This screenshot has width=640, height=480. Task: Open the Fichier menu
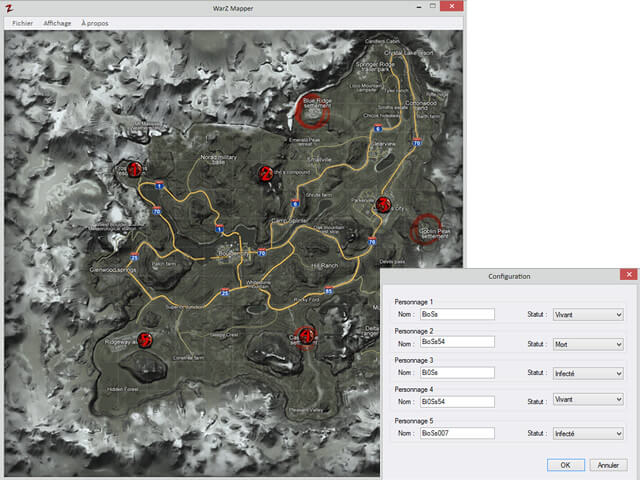coord(22,23)
